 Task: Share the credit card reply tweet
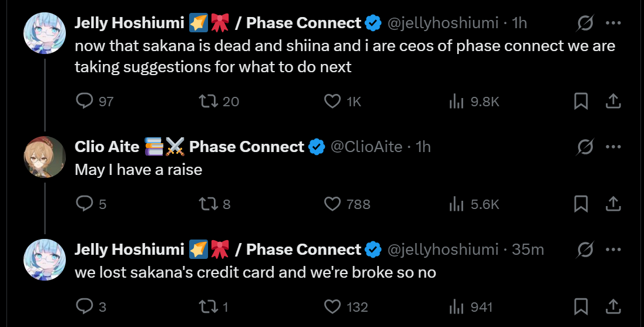tap(613, 306)
